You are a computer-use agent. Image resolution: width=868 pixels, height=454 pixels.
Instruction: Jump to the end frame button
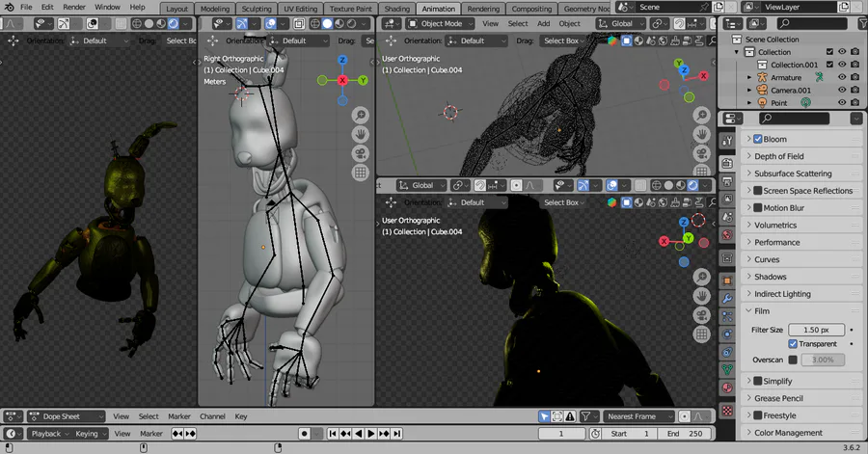point(397,434)
